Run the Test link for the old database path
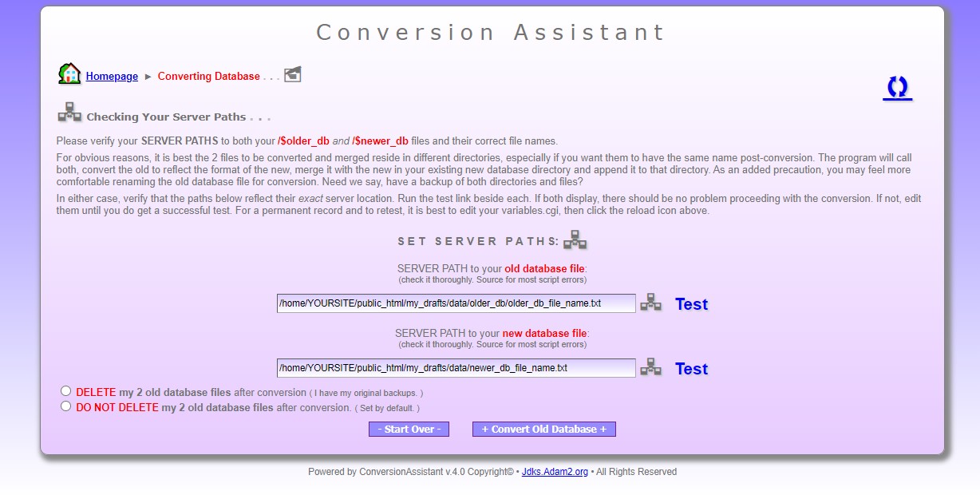Image resolution: width=980 pixels, height=495 pixels. tap(691, 304)
